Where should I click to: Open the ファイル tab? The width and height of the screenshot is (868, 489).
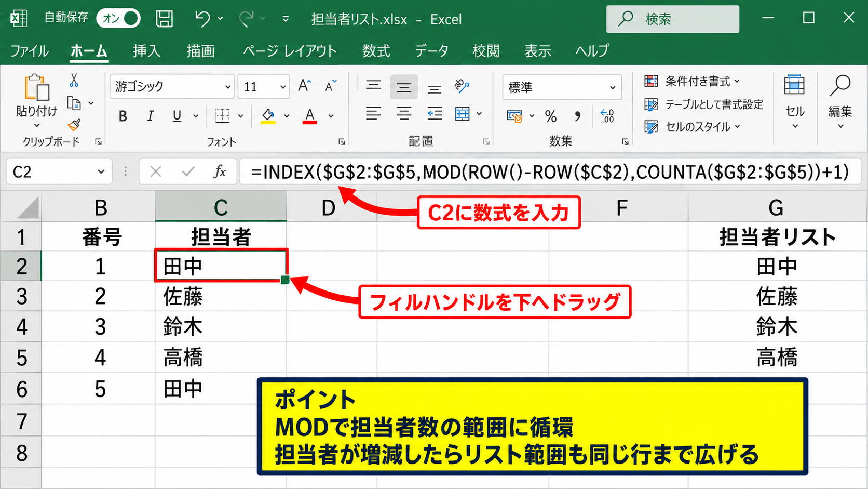coord(30,51)
